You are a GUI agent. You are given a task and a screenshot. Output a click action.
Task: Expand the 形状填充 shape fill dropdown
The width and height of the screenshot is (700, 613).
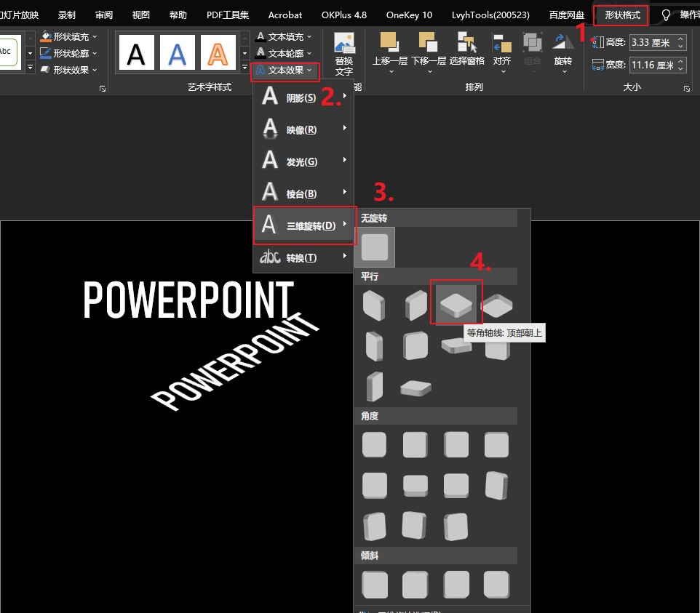pos(95,36)
